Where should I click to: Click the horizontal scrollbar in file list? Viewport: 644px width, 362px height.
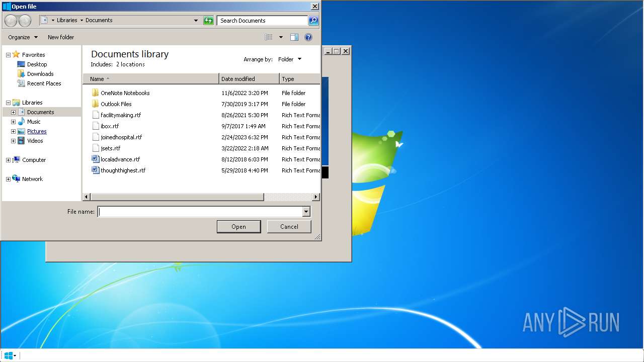pos(177,197)
